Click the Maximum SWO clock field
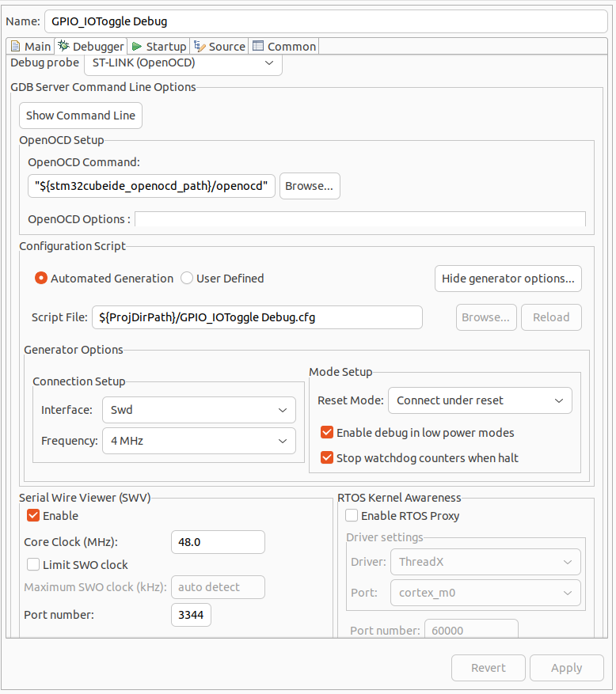Image resolution: width=616 pixels, height=694 pixels. pos(218,587)
